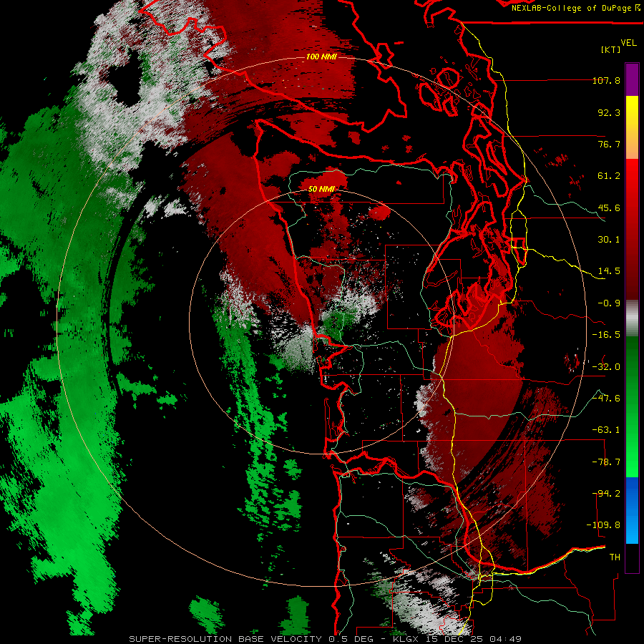
Task: Click the 45.6 legend value
Action: (x=609, y=208)
